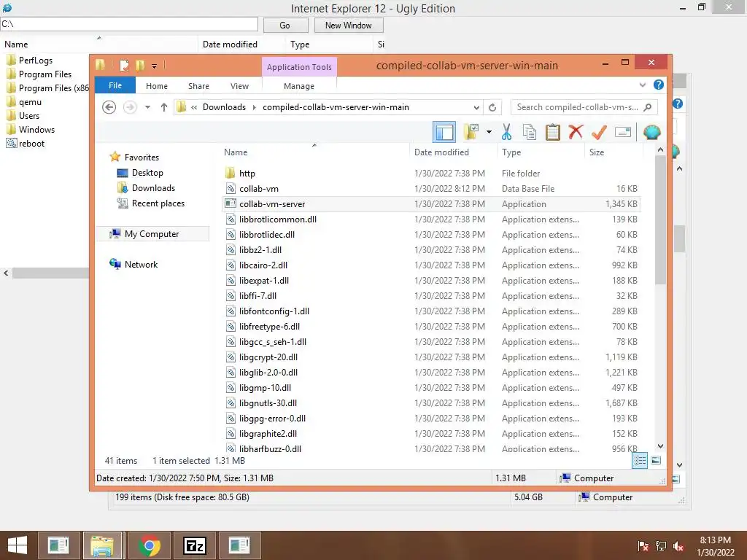Click scroll down arrow of file list
Viewport: 747px width, 560px height.
660,446
